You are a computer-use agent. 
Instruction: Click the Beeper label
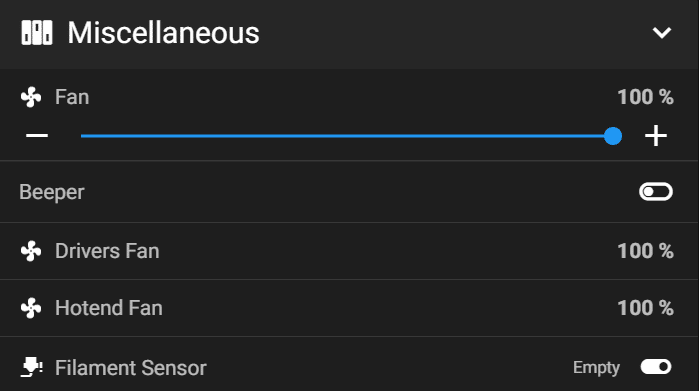point(52,193)
